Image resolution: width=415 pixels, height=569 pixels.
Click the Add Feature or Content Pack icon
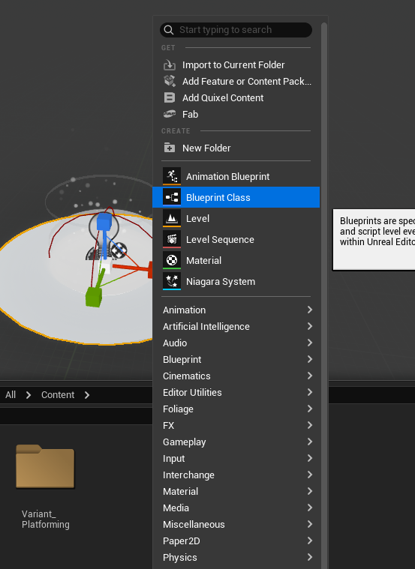click(169, 81)
